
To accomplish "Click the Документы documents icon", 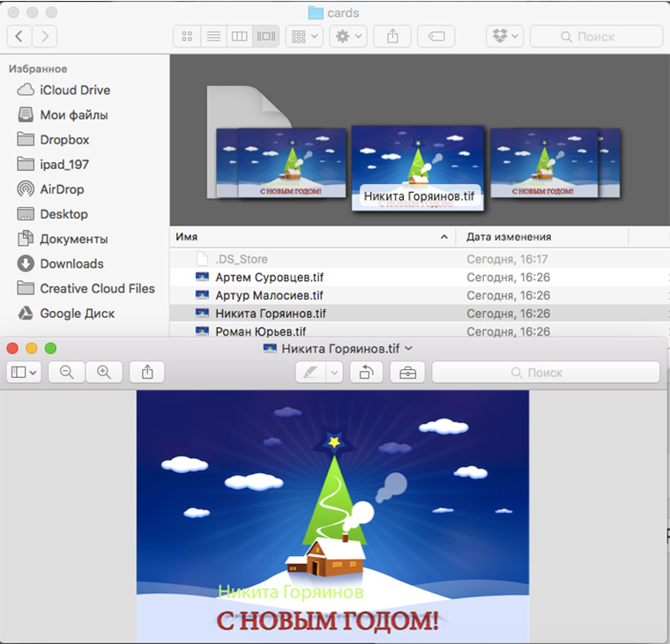I will point(26,238).
